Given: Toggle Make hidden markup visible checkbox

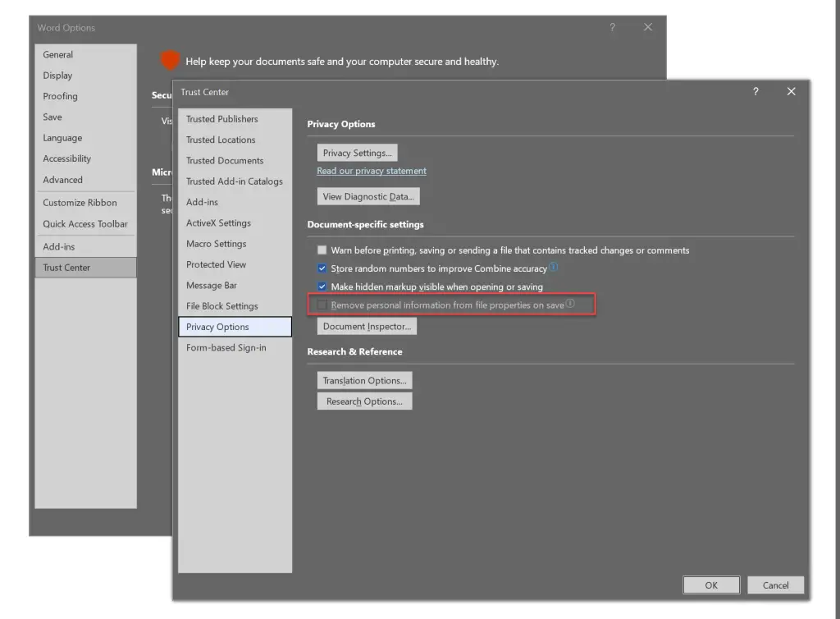Looking at the screenshot, I should pyautogui.click(x=322, y=287).
